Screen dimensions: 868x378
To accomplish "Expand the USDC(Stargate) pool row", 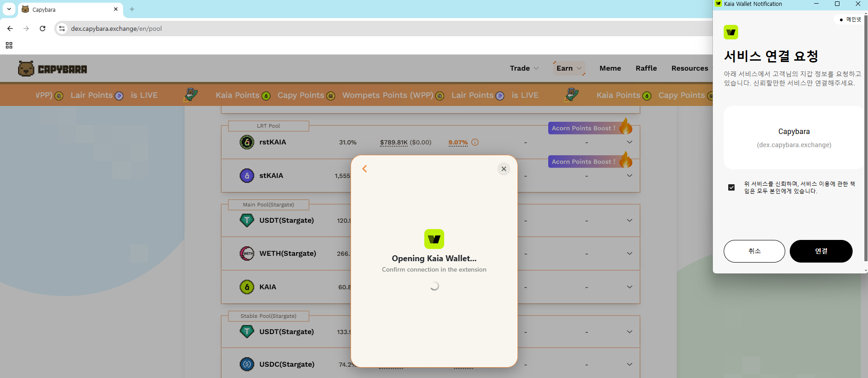I will pos(630,364).
